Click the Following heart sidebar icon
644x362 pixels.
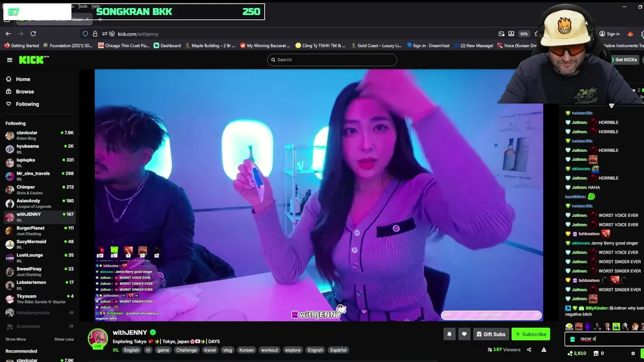[9, 104]
